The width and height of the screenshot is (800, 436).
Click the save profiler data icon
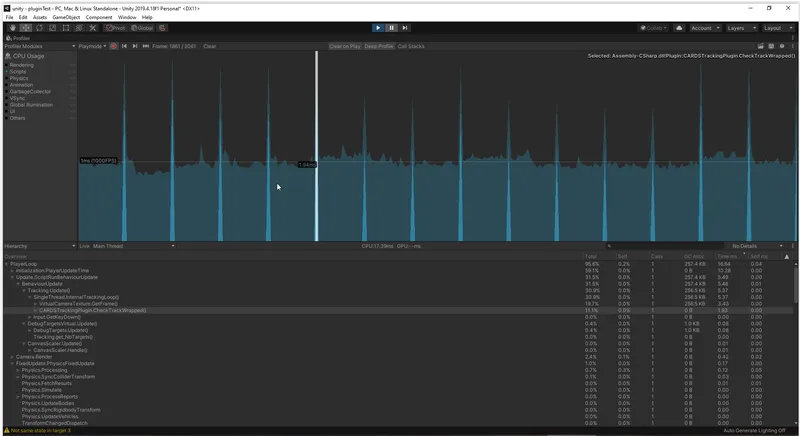(x=771, y=46)
